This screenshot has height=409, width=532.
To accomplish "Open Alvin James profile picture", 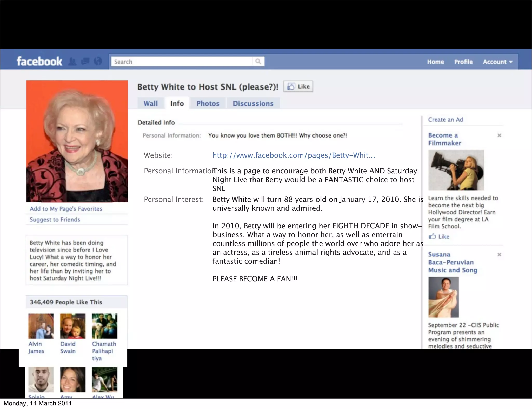I will [41, 326].
